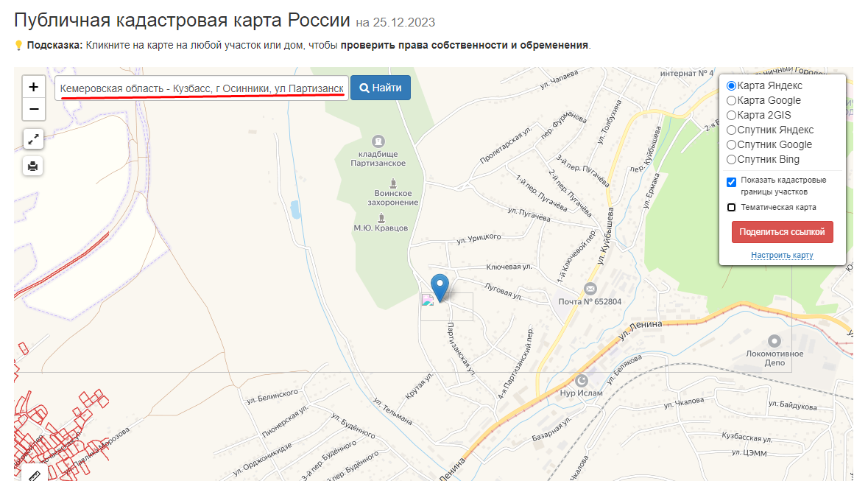This screenshot has height=481, width=868.
Task: Zoom out with the minus button
Action: [34, 109]
